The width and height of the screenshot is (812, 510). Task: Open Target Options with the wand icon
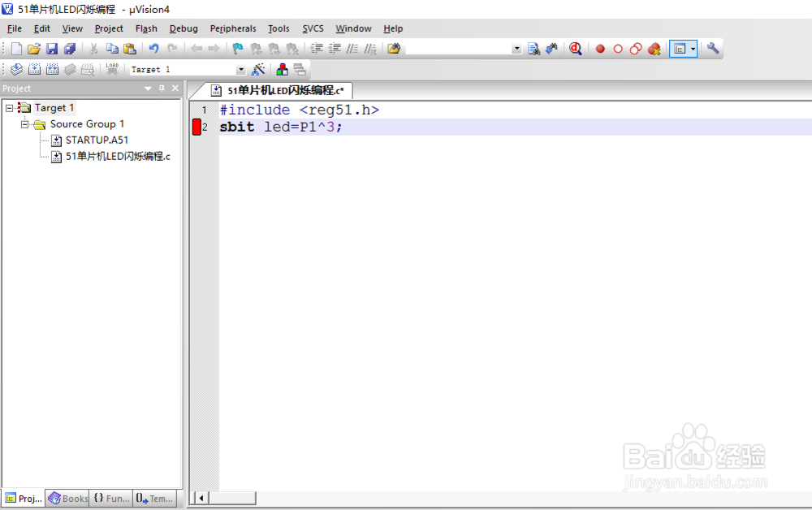point(258,69)
